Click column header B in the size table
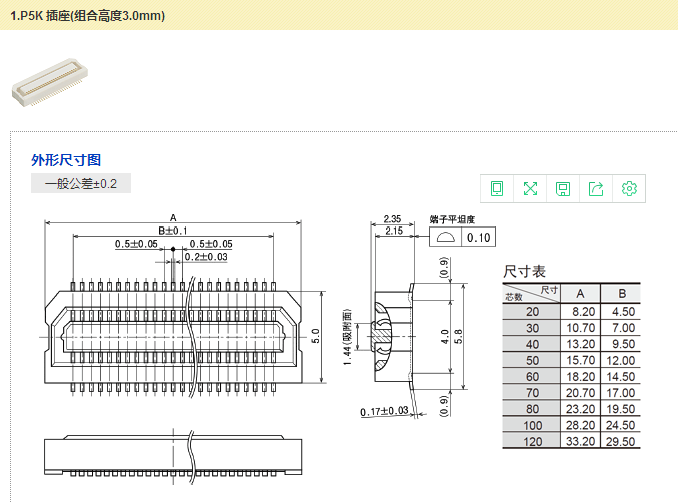 [x=622, y=293]
